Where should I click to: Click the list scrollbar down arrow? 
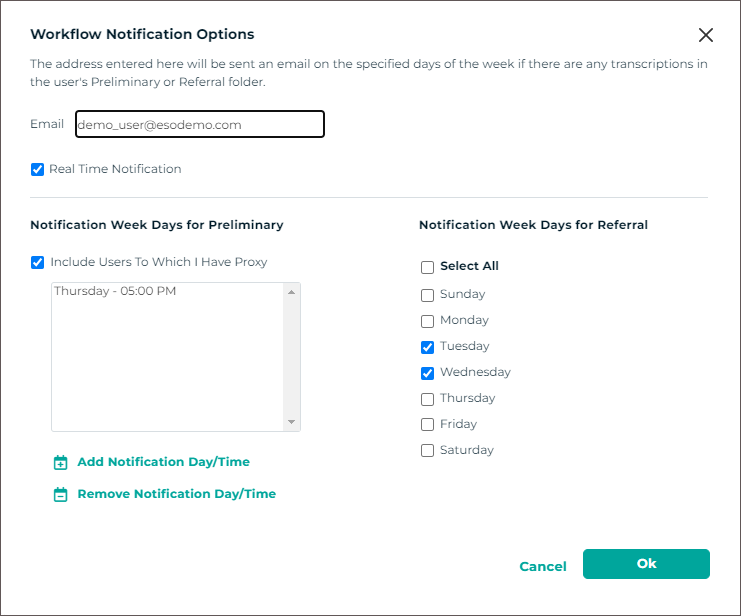[292, 422]
